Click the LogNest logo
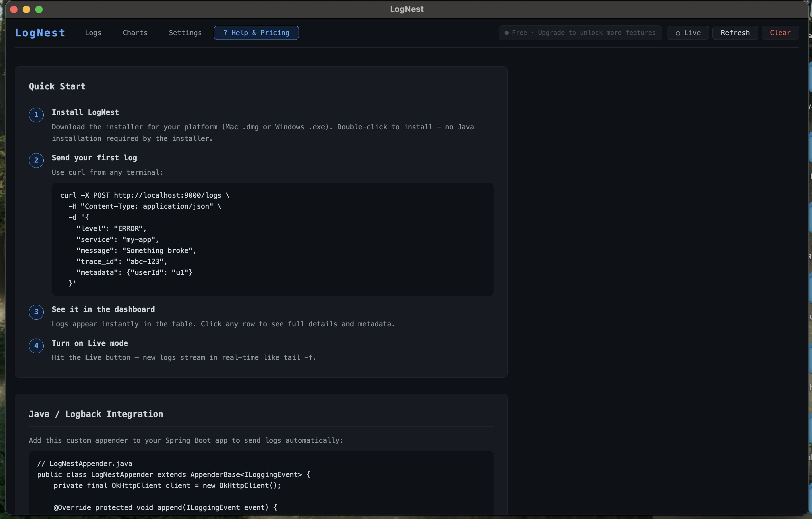812x519 pixels. point(40,33)
